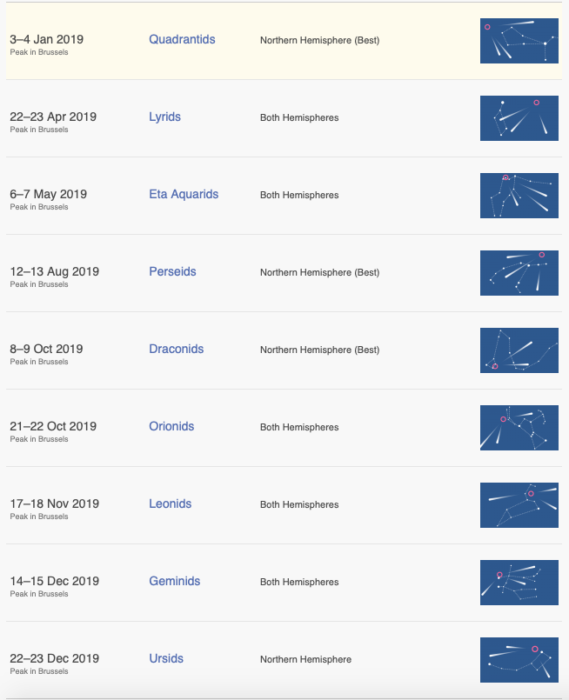Follow the Quadrantids link

pos(182,39)
